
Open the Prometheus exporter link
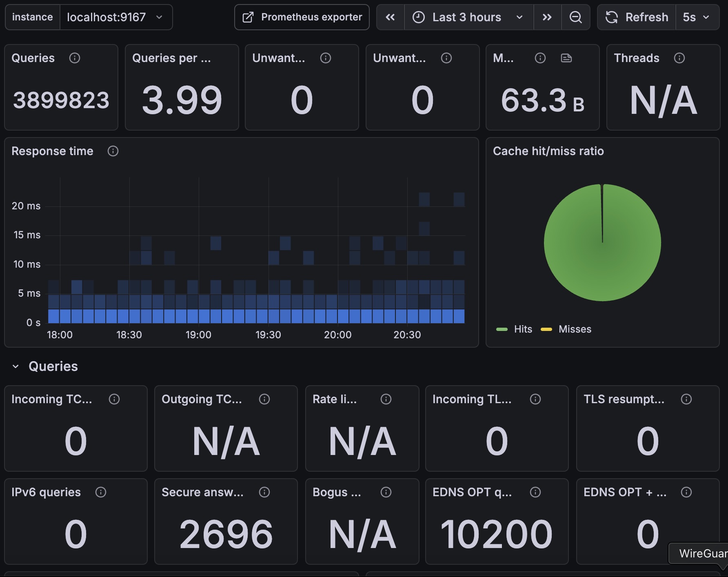tap(302, 17)
